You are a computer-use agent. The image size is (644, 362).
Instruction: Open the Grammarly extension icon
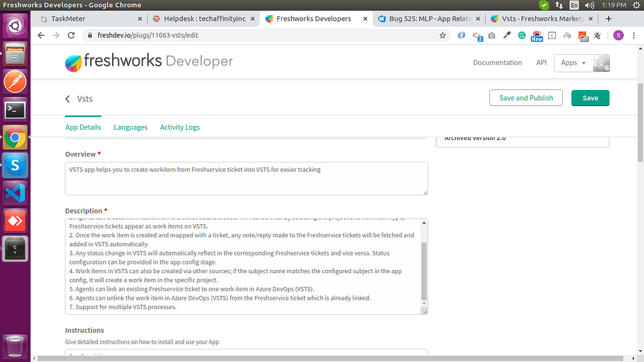[x=521, y=35]
